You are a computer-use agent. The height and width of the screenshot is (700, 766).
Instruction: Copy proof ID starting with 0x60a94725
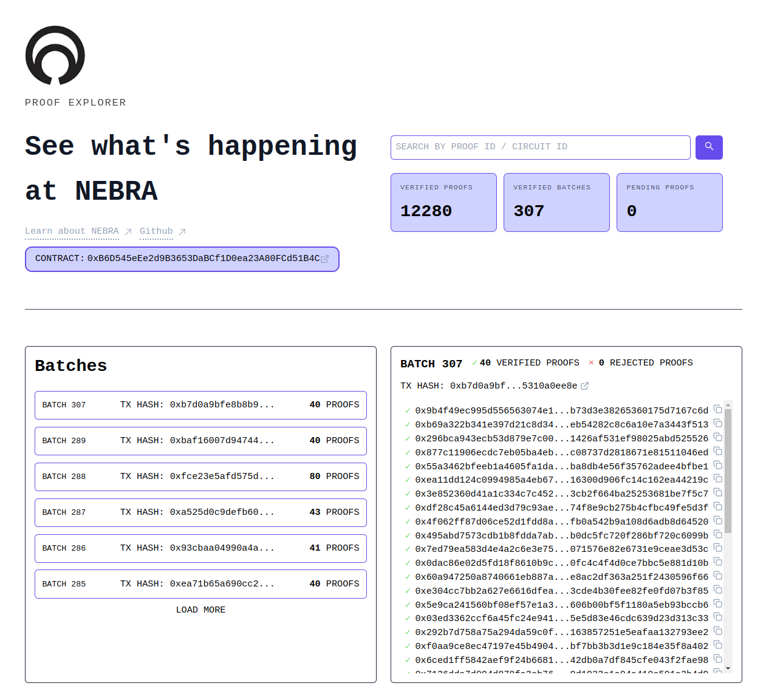click(x=717, y=576)
